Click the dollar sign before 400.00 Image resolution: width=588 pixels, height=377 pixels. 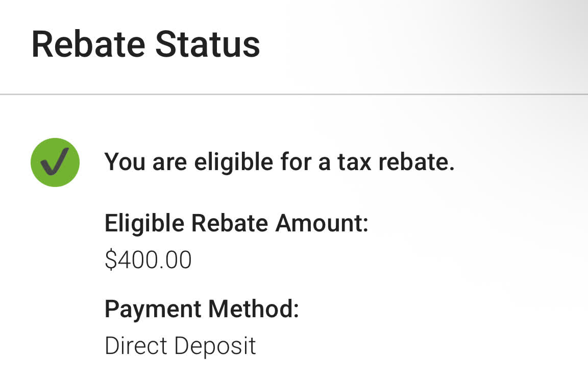(110, 260)
